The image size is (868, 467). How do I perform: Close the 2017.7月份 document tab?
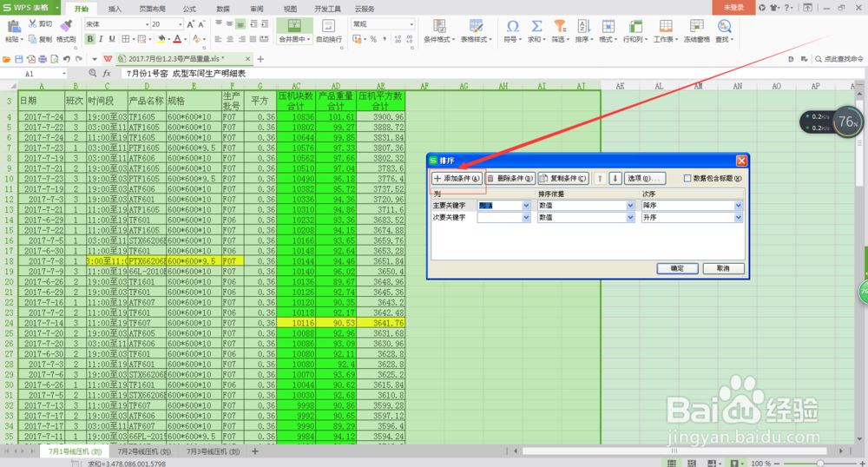(247, 59)
